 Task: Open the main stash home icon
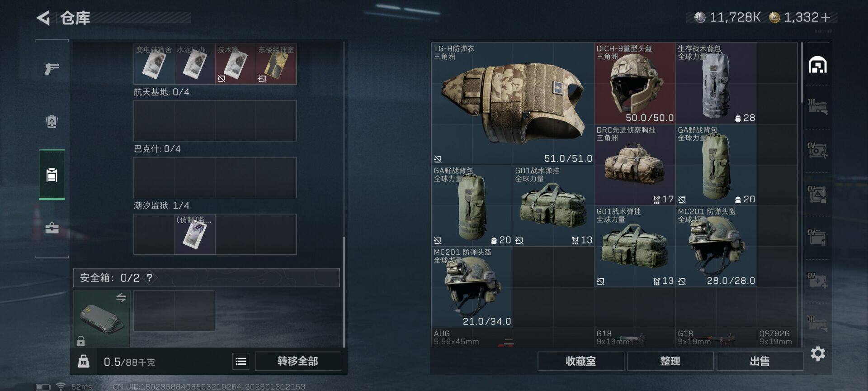coord(817,65)
